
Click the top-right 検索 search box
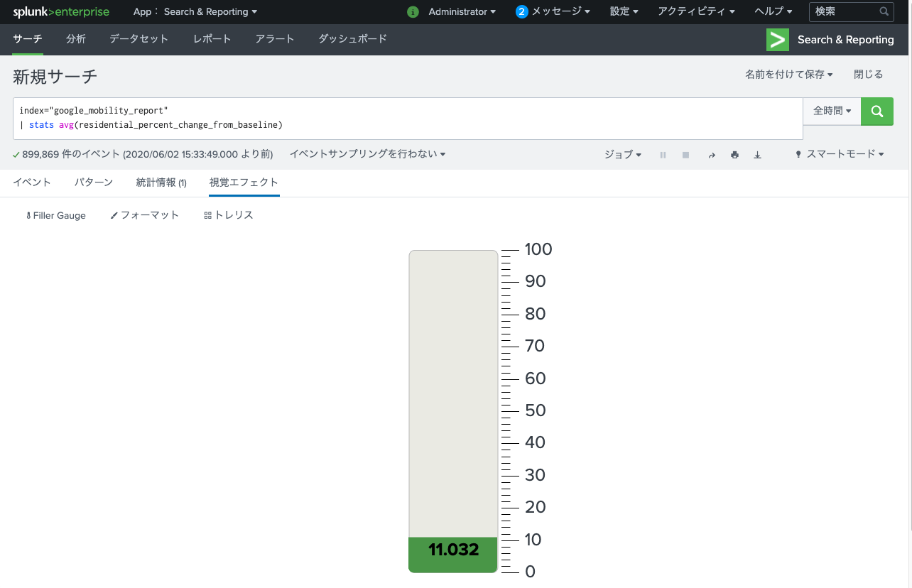point(845,12)
